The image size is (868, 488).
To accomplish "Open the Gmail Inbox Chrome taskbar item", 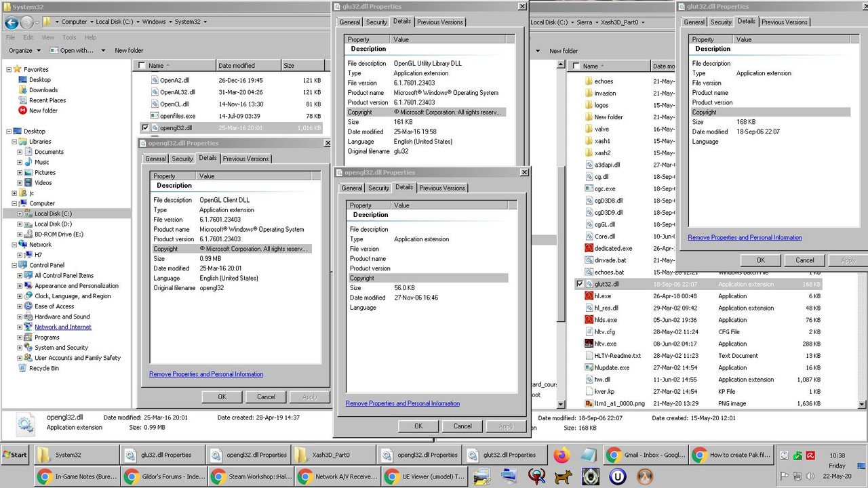I will 646,455.
